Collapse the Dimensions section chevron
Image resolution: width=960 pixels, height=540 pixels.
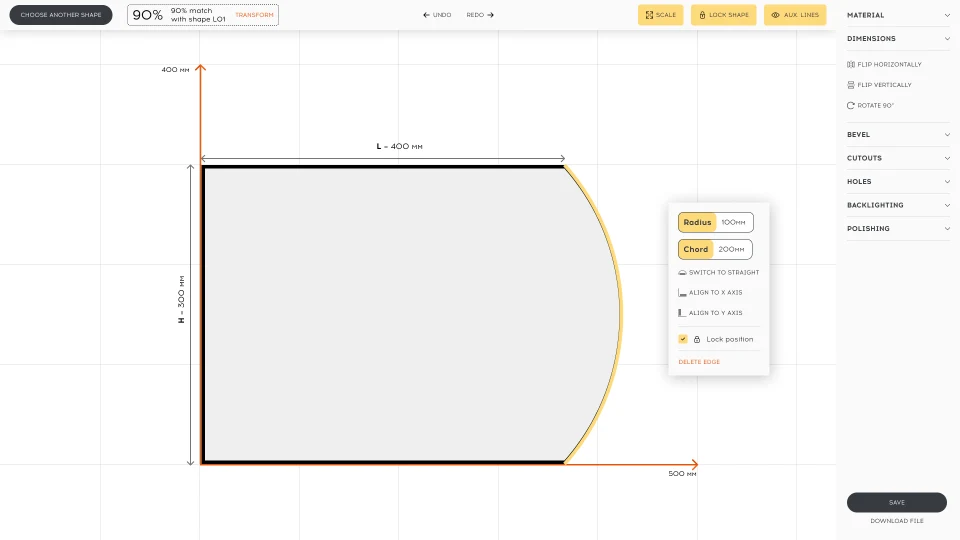947,39
